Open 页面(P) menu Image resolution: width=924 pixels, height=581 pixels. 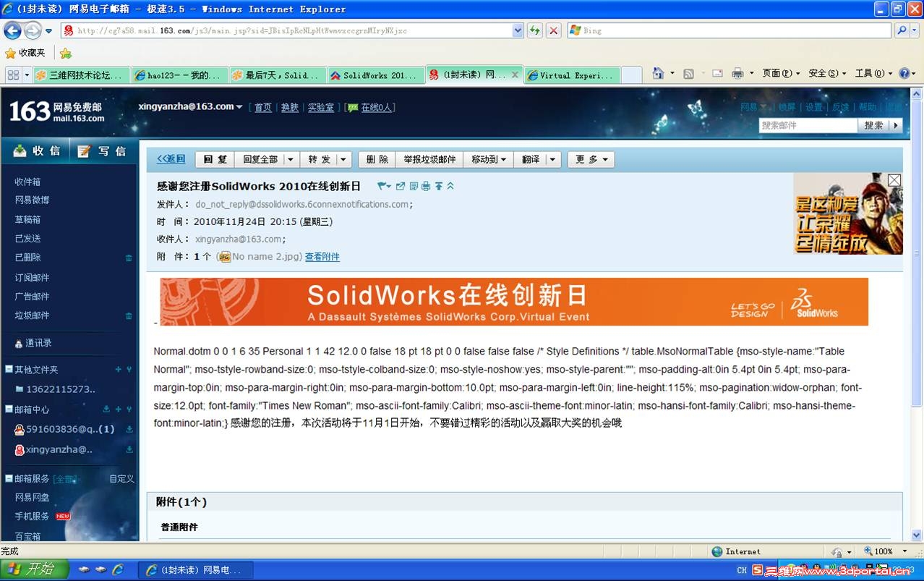(x=781, y=73)
